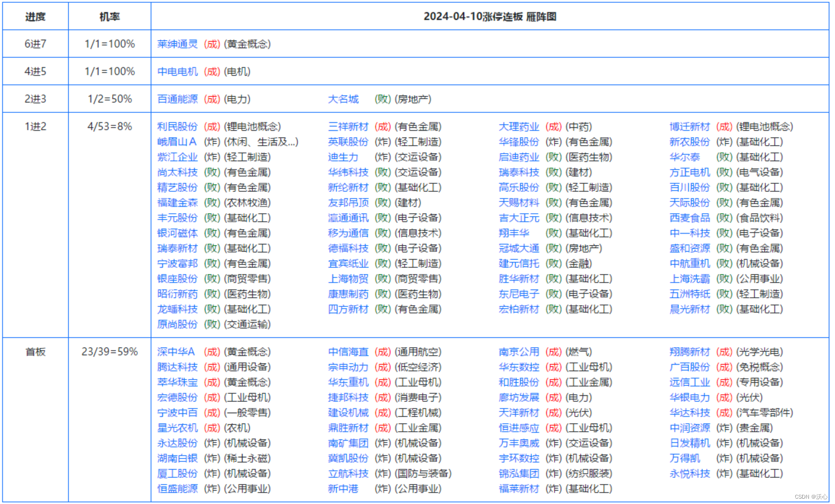Open 永悦科技 stock link
The image size is (835, 504).
pyautogui.click(x=690, y=474)
